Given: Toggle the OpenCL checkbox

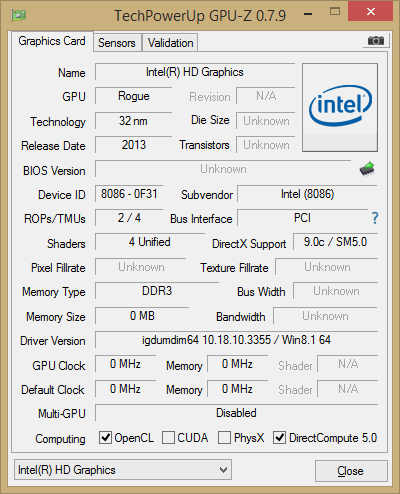Looking at the screenshot, I should 105,437.
